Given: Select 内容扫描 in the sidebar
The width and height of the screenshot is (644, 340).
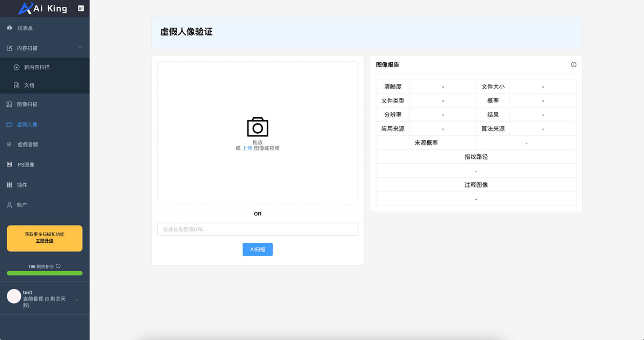Looking at the screenshot, I should (x=45, y=48).
